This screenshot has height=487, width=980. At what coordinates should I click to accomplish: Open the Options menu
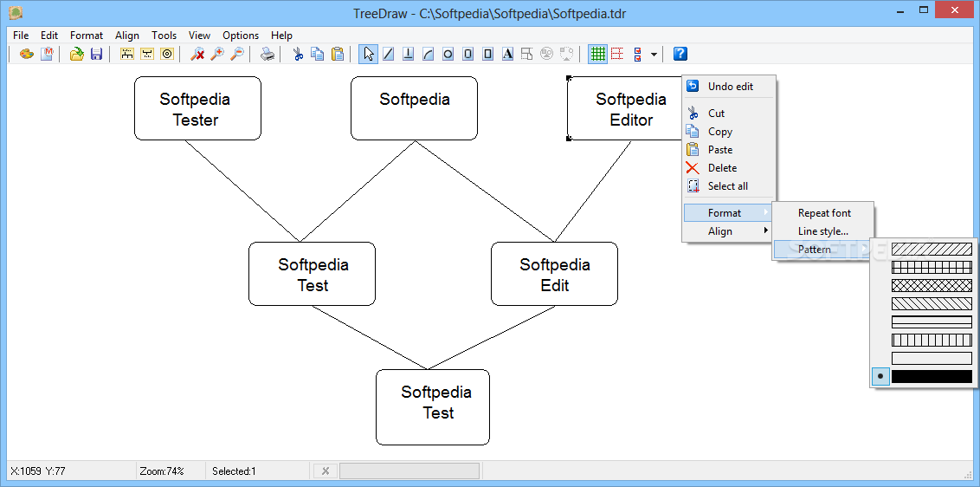(x=241, y=35)
